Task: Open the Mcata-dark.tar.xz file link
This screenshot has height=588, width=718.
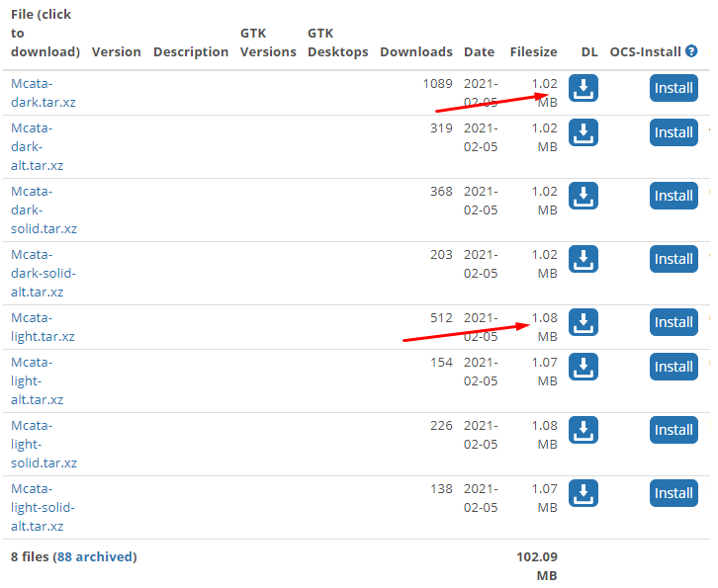Action: 43,93
